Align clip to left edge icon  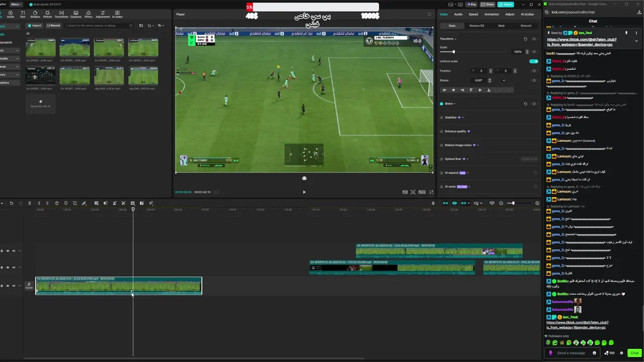pos(445,90)
